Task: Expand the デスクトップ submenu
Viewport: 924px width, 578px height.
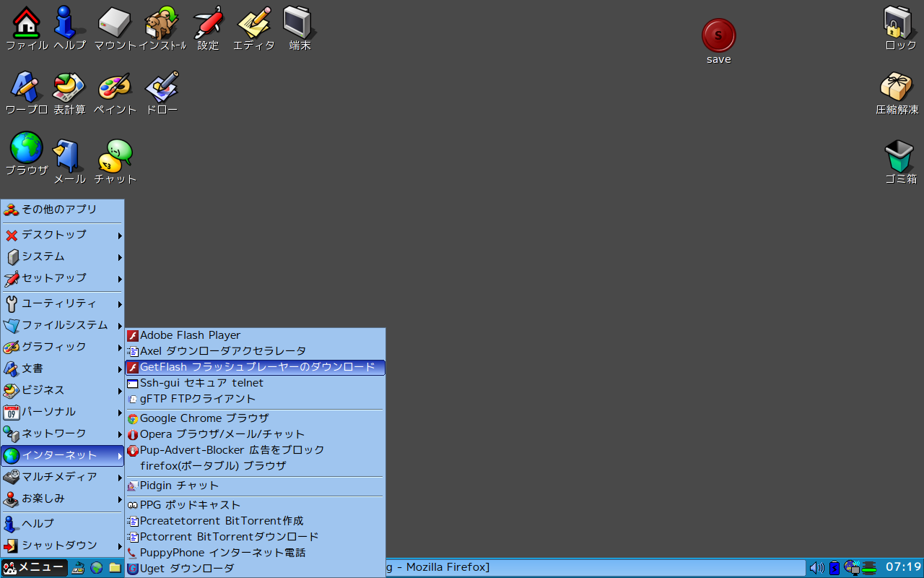Action: (x=63, y=235)
